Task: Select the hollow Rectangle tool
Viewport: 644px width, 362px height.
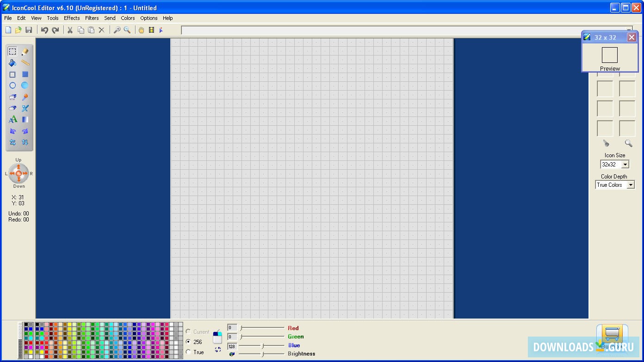Action: pyautogui.click(x=12, y=74)
